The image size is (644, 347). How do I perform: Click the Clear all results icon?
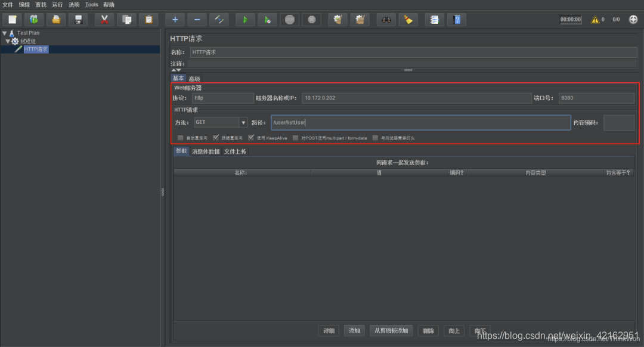tap(360, 19)
